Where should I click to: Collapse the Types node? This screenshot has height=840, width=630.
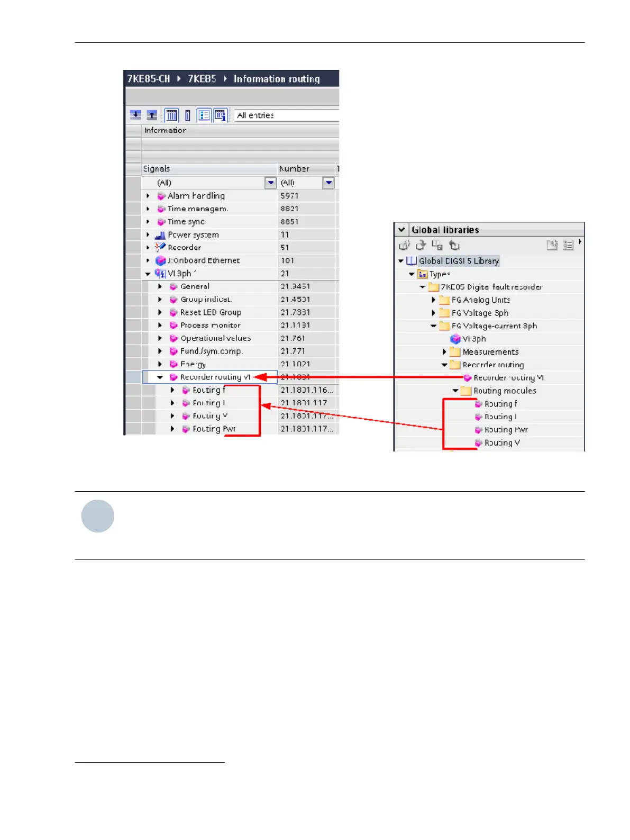[412, 274]
